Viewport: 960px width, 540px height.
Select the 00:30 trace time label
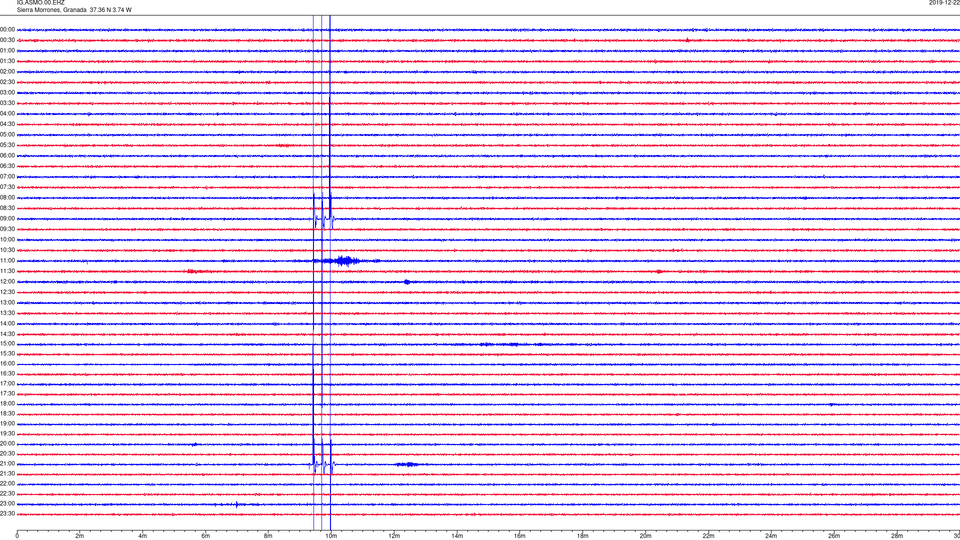point(7,40)
